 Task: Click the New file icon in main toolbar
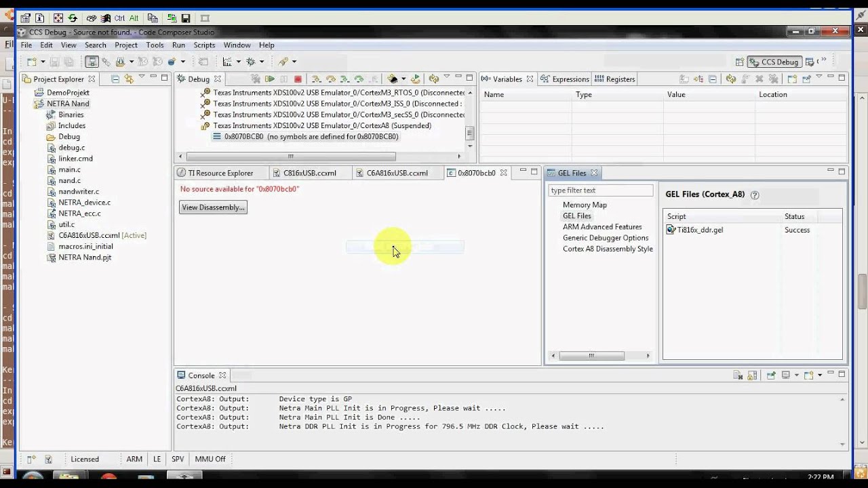(x=33, y=62)
